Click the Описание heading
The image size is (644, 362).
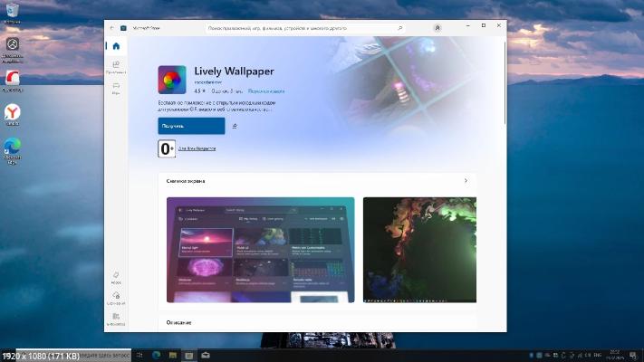click(178, 322)
